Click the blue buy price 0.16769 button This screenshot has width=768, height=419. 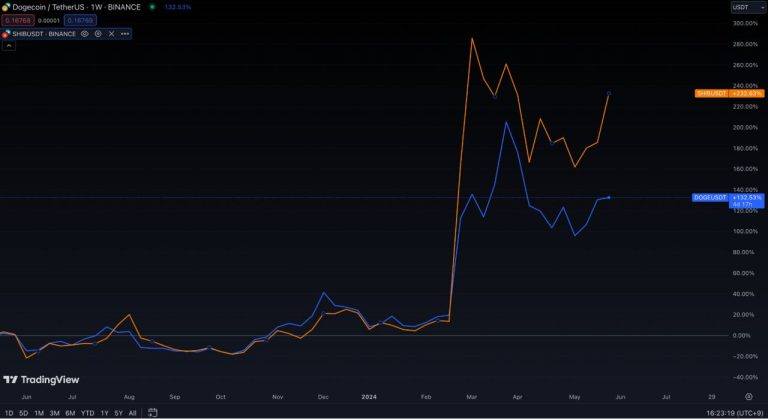(x=81, y=19)
